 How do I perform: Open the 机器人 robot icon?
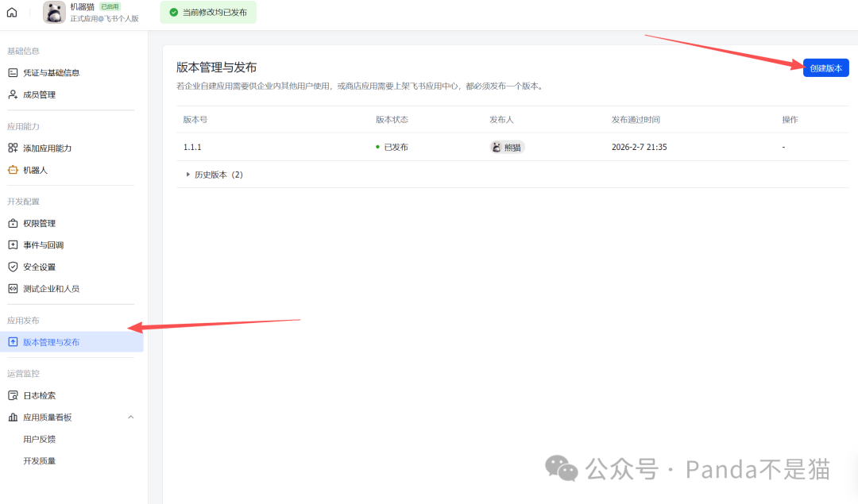[x=14, y=170]
